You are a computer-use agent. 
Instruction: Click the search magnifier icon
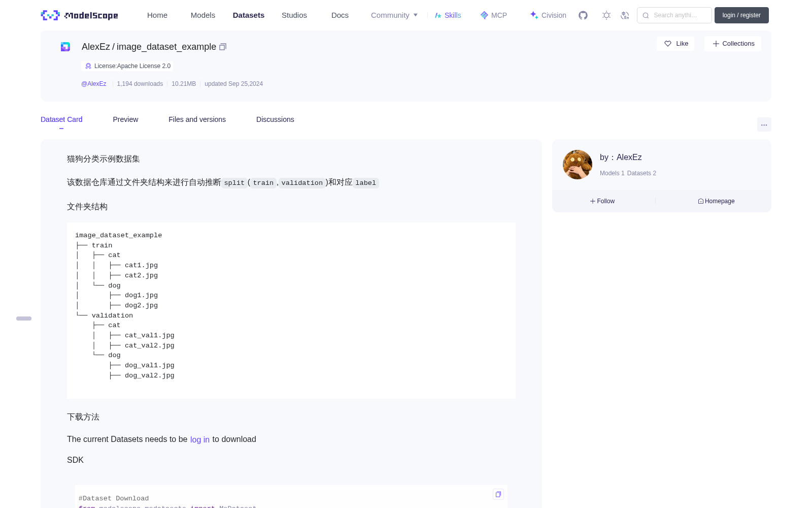pos(646,15)
